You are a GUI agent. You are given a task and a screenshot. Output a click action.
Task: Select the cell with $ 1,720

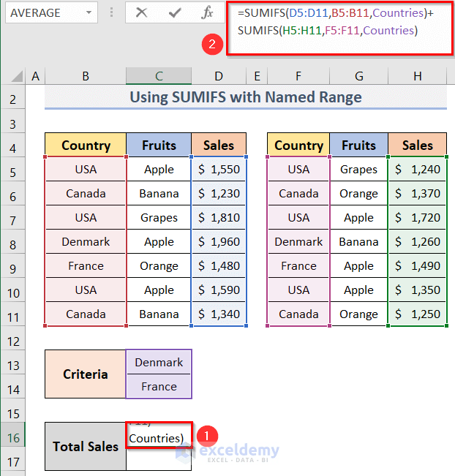point(418,217)
